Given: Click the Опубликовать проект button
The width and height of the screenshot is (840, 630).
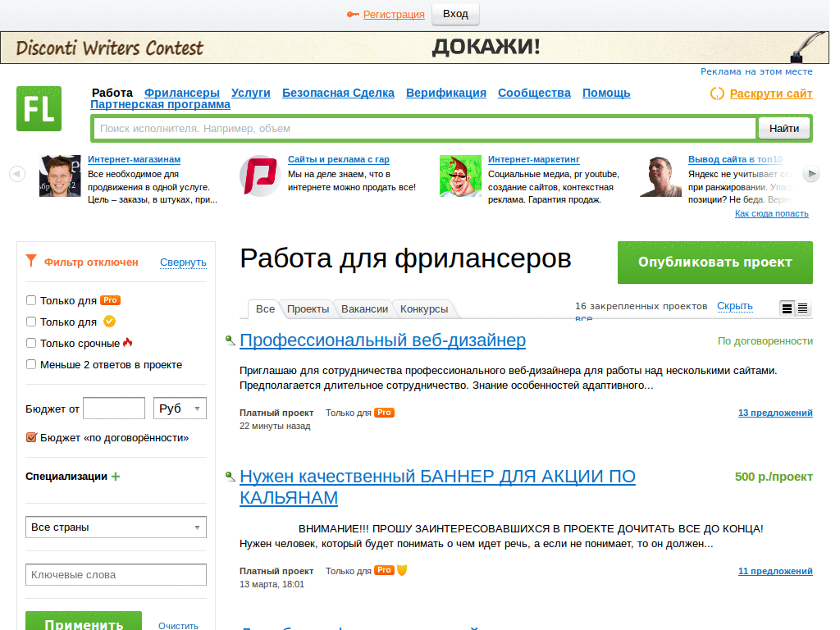Looking at the screenshot, I should click(x=714, y=262).
